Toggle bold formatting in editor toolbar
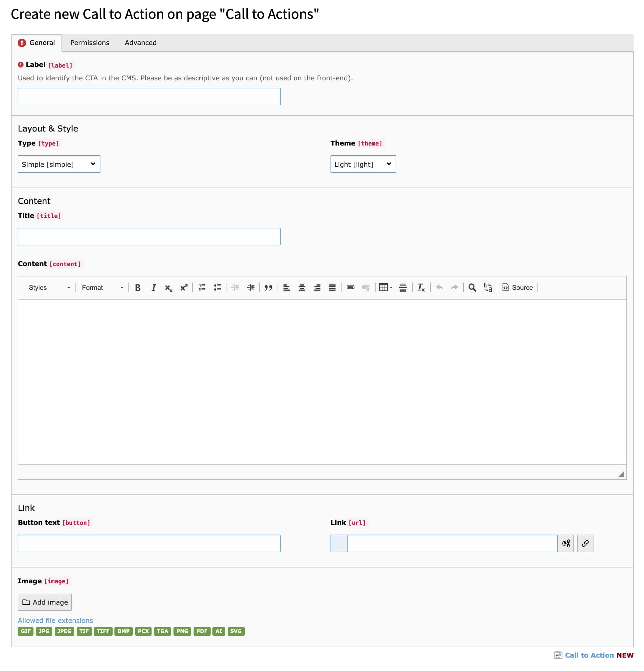Screen dimensions: 644x671 [138, 288]
